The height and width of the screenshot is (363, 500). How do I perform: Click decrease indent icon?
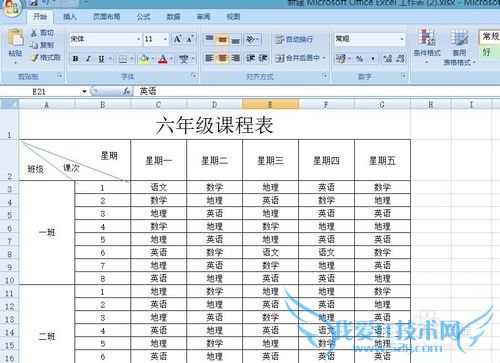250,58
